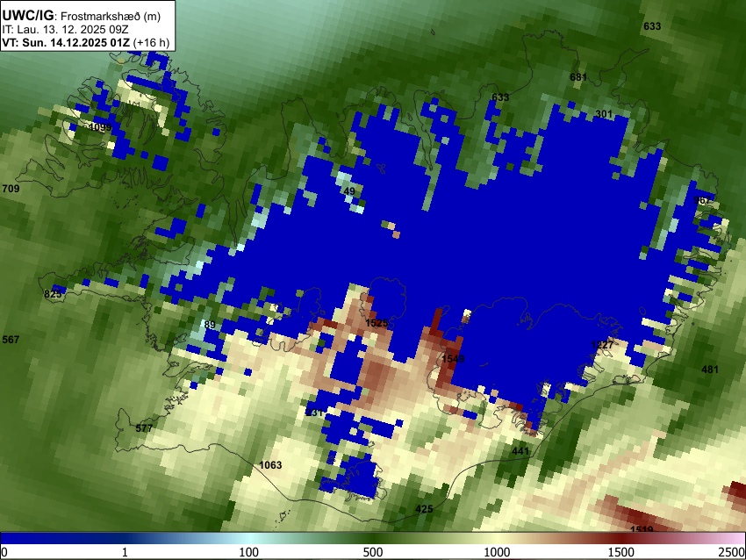Click the 967 map value
Viewport: 746px width, 560px height.
(x=702, y=200)
